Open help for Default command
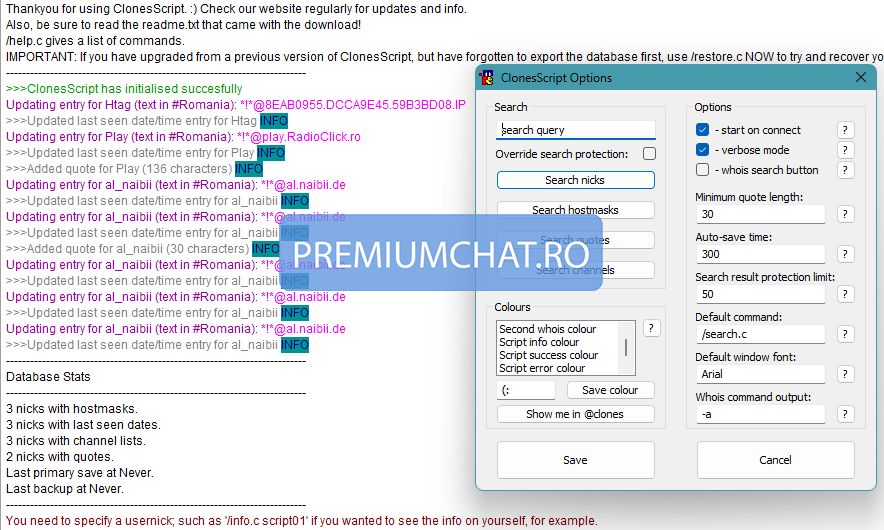Image resolution: width=884 pixels, height=530 pixels. [x=845, y=334]
